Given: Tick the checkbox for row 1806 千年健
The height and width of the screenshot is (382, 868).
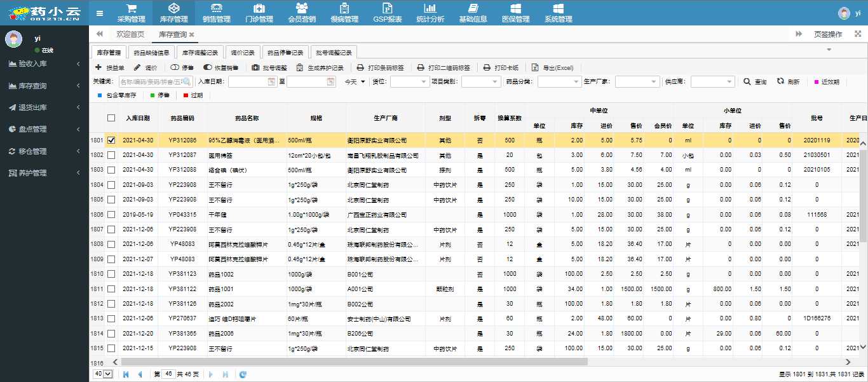Looking at the screenshot, I should pyautogui.click(x=111, y=215).
